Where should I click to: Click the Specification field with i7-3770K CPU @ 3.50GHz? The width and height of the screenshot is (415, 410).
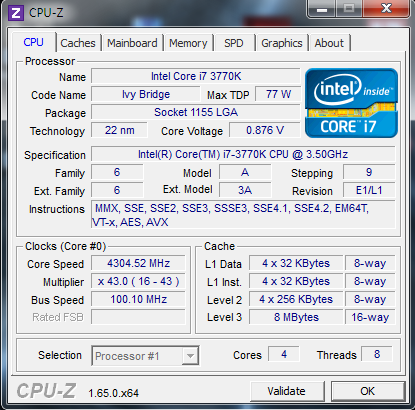point(243,154)
